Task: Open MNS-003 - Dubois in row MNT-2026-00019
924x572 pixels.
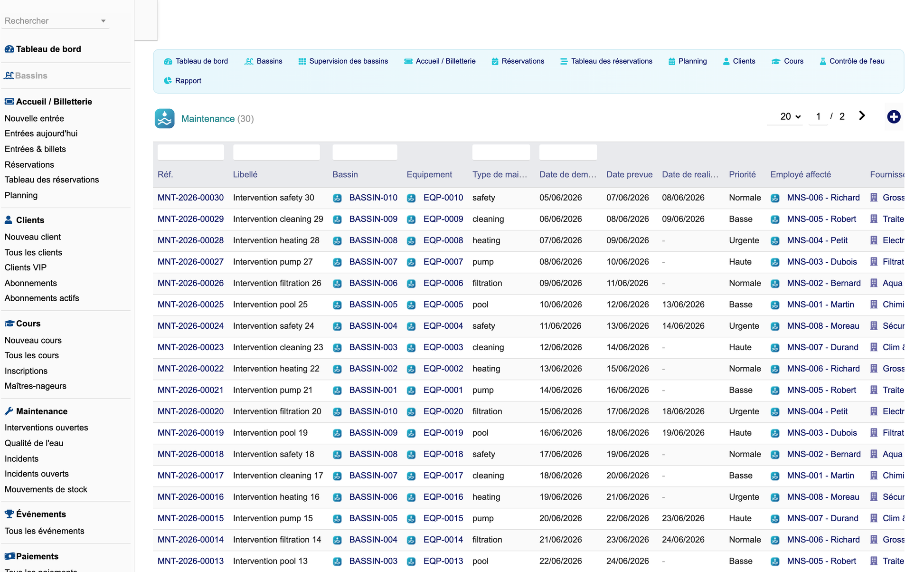Action: click(x=822, y=433)
